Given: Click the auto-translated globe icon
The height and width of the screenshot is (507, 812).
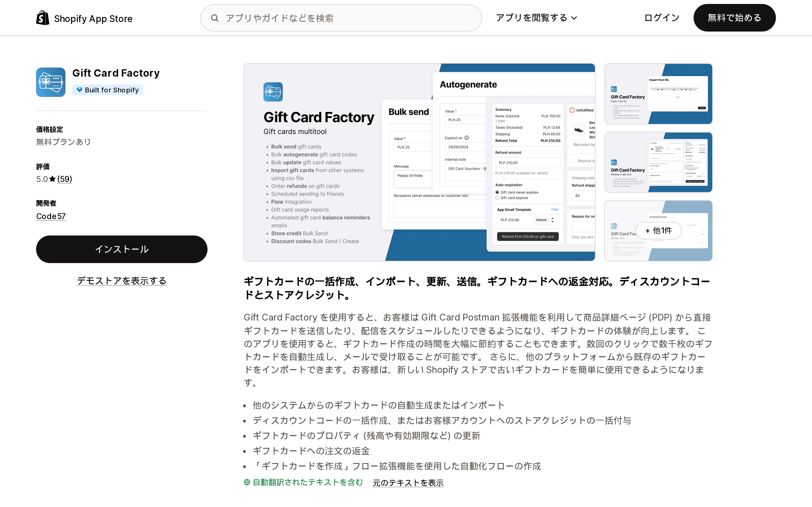Looking at the screenshot, I should pos(247,482).
